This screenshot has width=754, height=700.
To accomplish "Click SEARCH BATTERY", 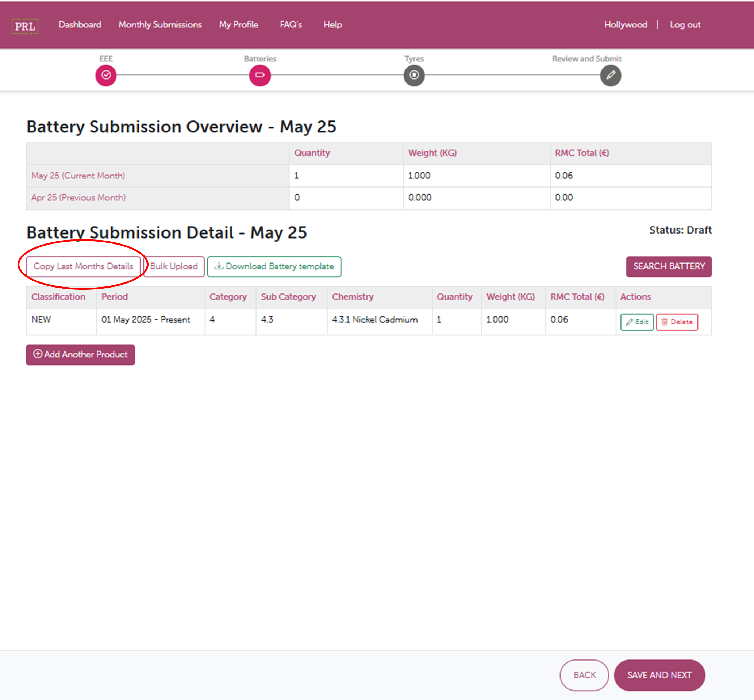I will pos(669,266).
